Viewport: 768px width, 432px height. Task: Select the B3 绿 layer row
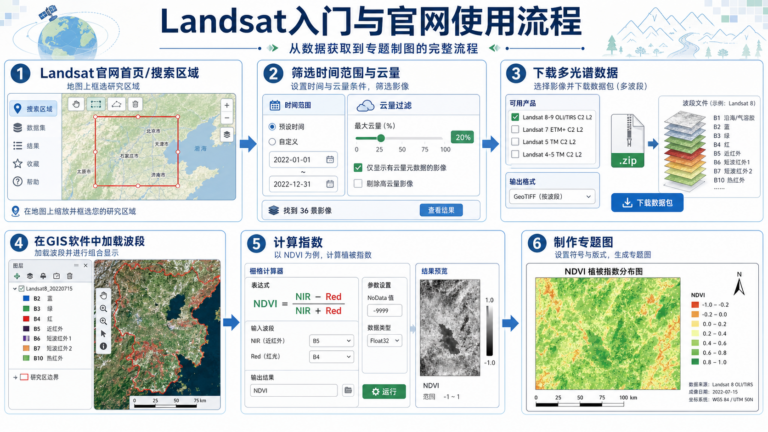pyautogui.click(x=38, y=309)
